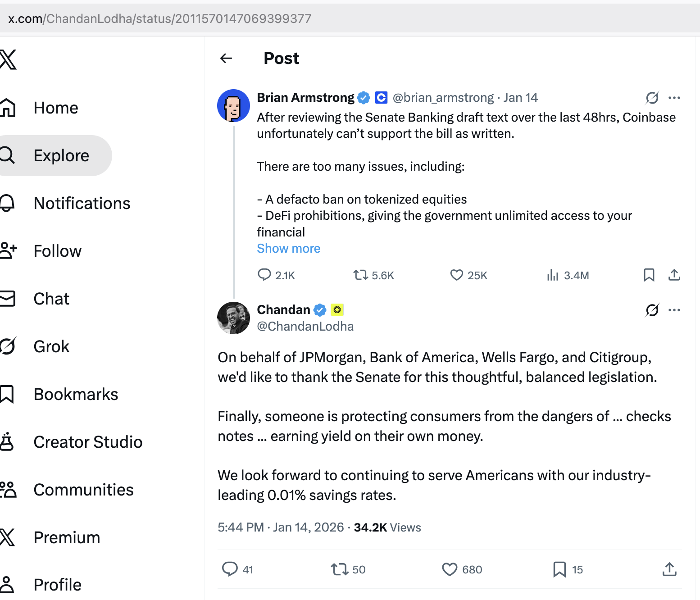Open more options on Chandan's post
The height and width of the screenshot is (600, 700).
[674, 310]
